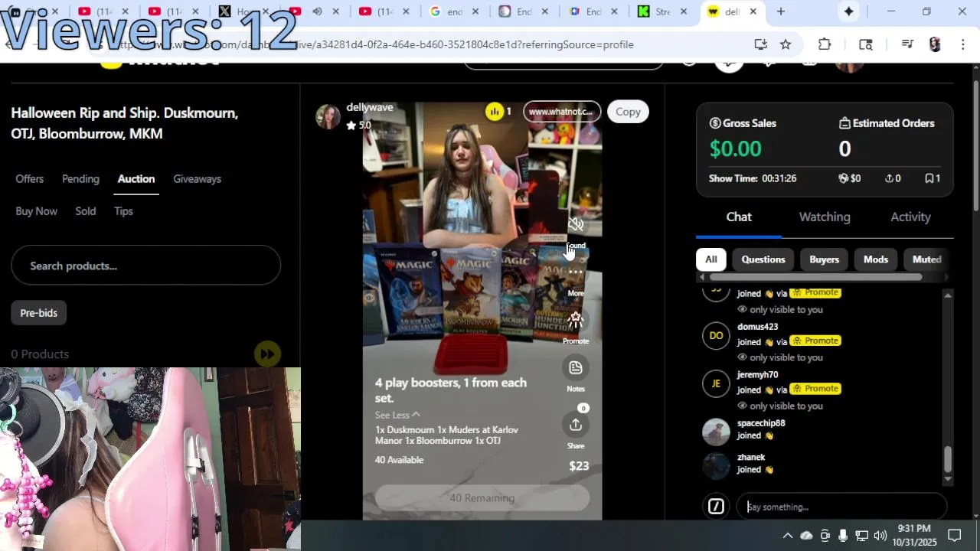Click the Pre-bids button
The height and width of the screenshot is (551, 980).
(x=38, y=313)
